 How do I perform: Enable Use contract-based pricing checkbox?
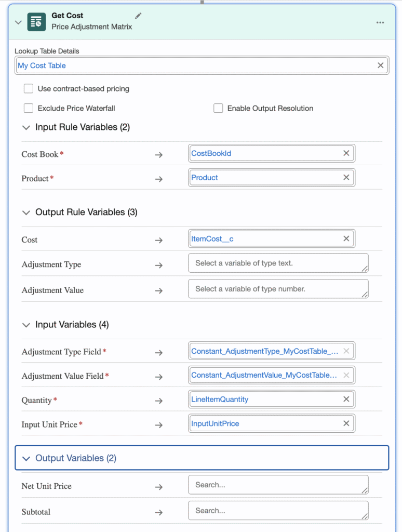[29, 89]
